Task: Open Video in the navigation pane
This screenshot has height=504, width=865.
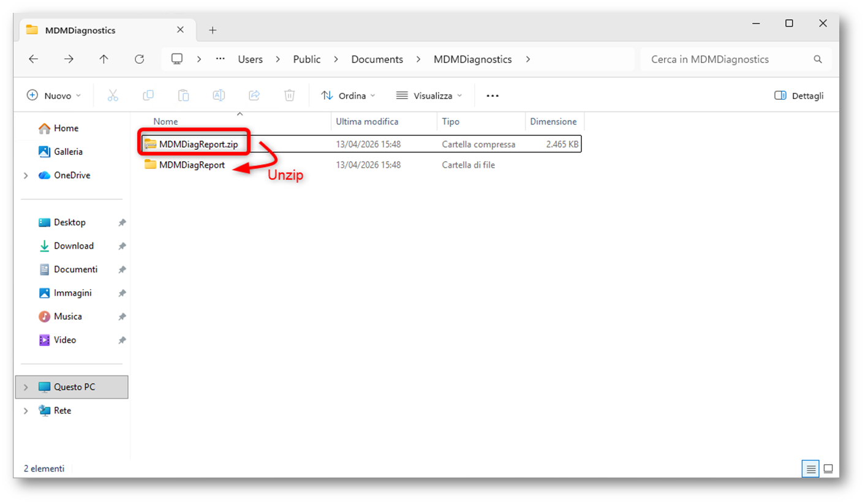Action: 58,340
